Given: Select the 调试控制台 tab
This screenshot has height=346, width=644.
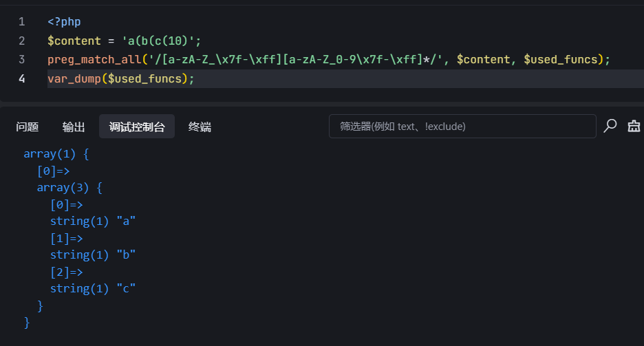Looking at the screenshot, I should tap(137, 127).
